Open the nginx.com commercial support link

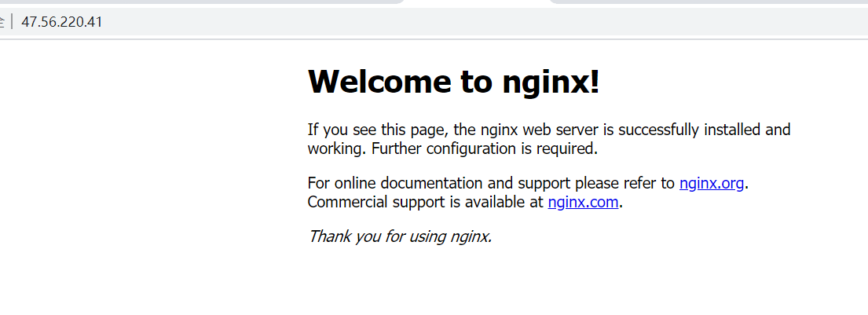pos(583,203)
